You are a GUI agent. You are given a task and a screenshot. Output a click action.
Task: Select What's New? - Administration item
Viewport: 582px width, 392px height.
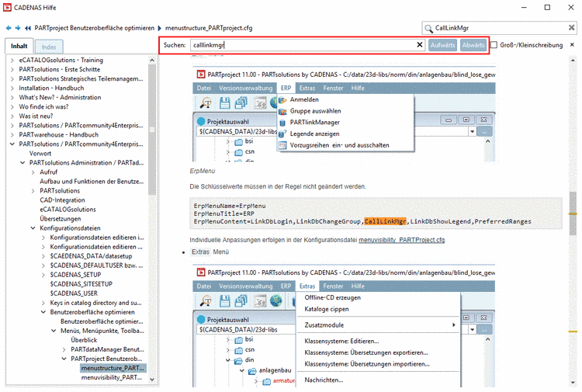(x=60, y=97)
